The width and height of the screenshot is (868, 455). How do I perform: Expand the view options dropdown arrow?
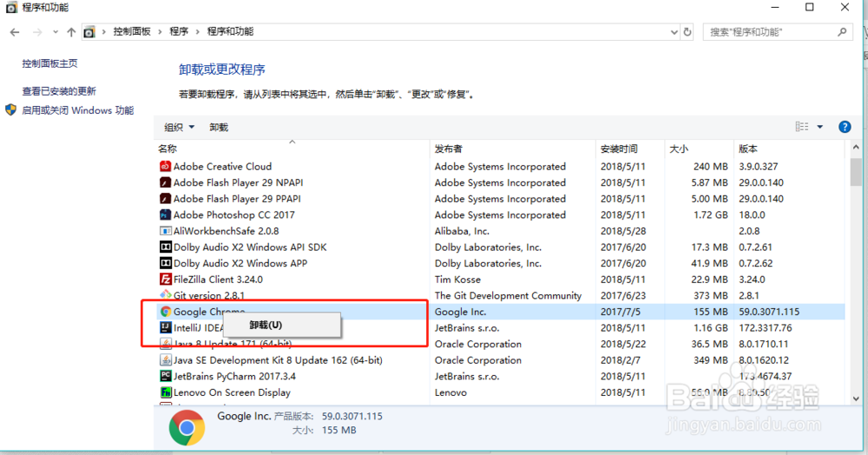tap(820, 127)
